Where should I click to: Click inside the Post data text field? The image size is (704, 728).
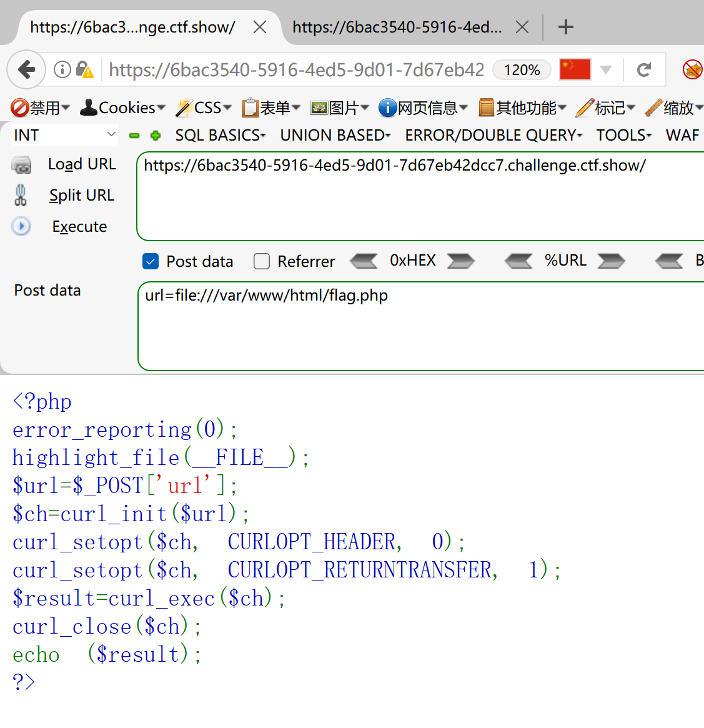tap(419, 326)
